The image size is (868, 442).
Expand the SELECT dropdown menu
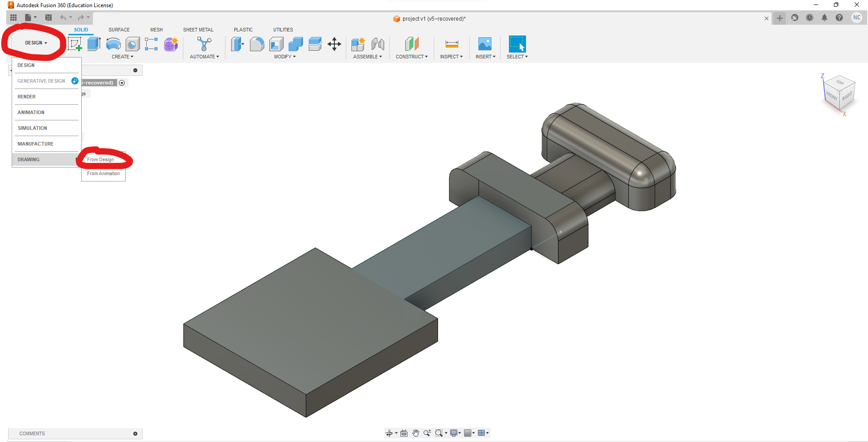point(517,57)
